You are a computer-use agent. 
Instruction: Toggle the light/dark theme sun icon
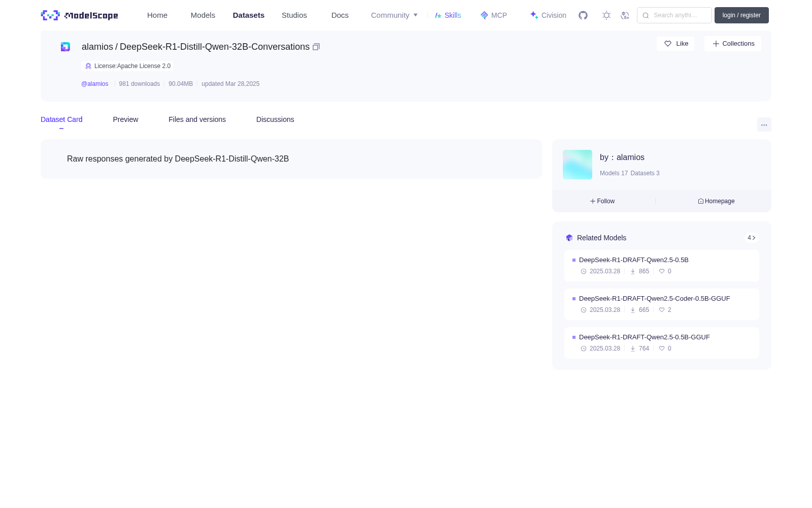[606, 15]
